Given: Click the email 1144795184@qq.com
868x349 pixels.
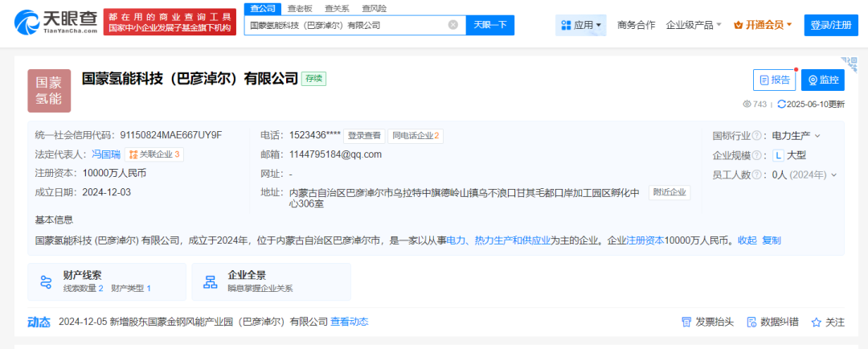Looking at the screenshot, I should click(335, 154).
